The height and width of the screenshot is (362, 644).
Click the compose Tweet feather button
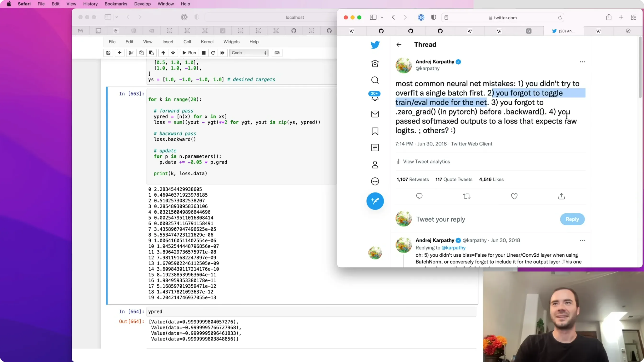coord(375,201)
